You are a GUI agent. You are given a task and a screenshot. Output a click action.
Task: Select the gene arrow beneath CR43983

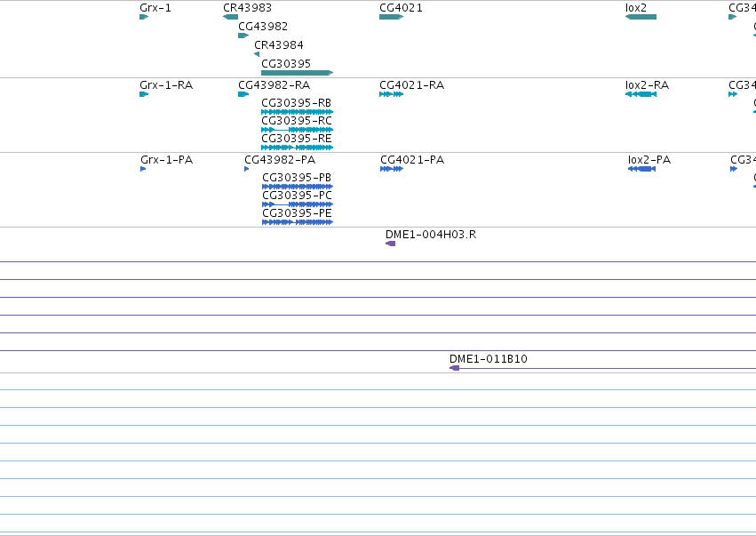coord(230,17)
